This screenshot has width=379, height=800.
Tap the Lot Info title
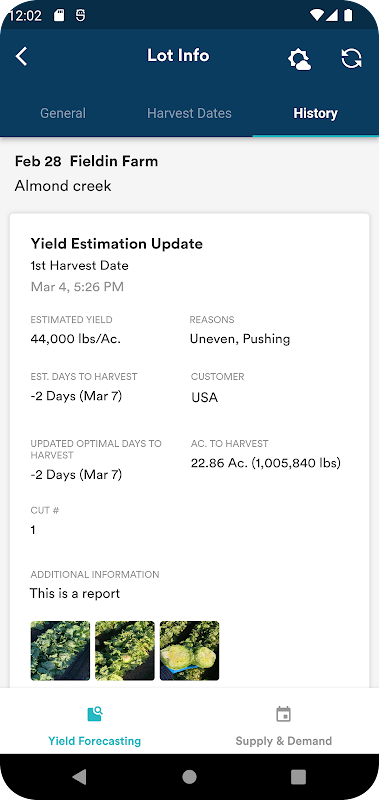click(x=178, y=55)
